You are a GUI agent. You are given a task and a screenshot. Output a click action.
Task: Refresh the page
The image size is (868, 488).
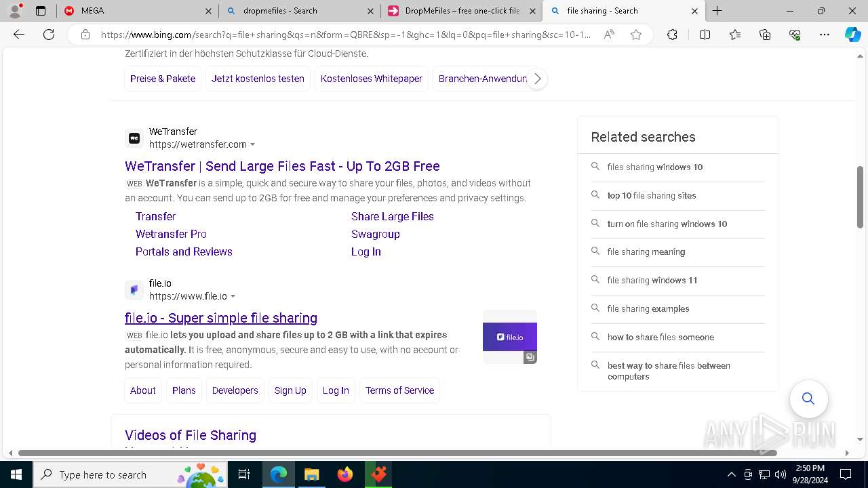click(x=49, y=35)
